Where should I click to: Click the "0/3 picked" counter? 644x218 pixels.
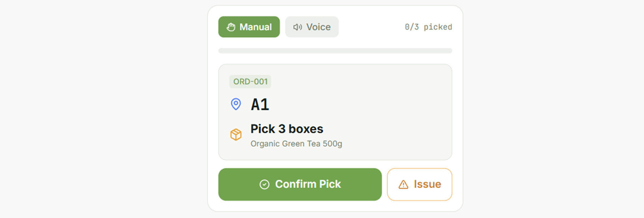(x=428, y=27)
